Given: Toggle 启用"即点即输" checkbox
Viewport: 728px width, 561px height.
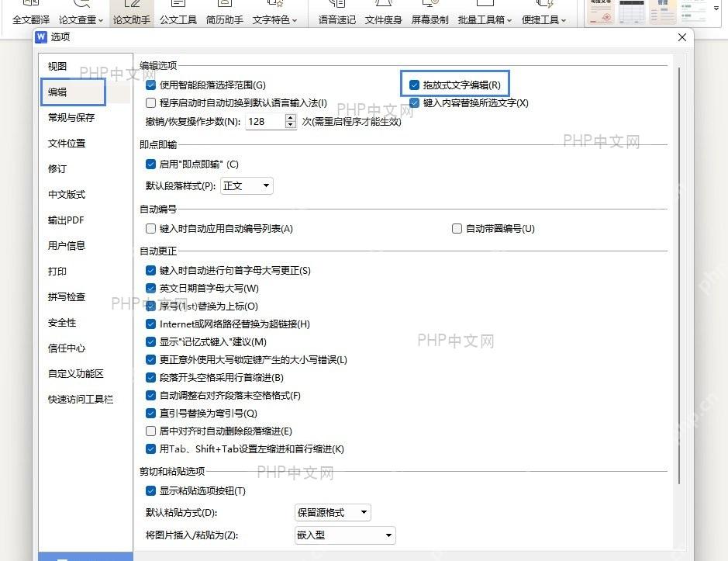Looking at the screenshot, I should click(x=150, y=164).
